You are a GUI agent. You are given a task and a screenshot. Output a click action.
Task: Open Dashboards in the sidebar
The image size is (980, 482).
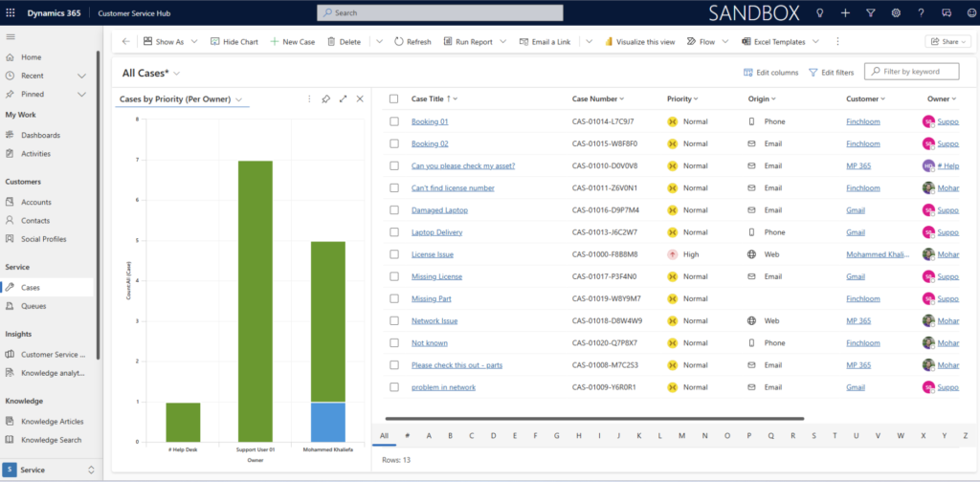(x=40, y=135)
